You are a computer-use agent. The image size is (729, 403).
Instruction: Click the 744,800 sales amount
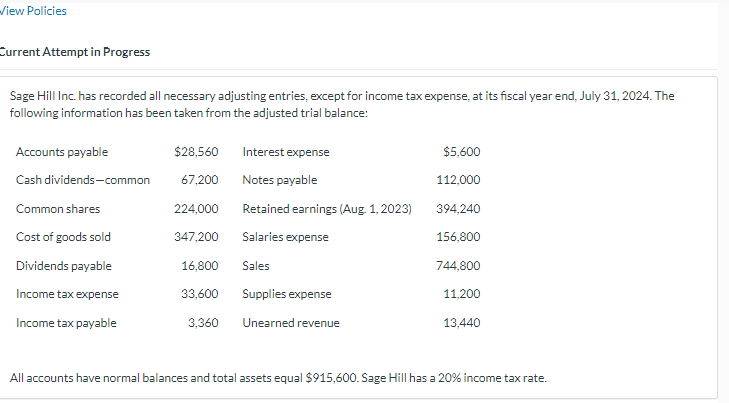click(458, 266)
